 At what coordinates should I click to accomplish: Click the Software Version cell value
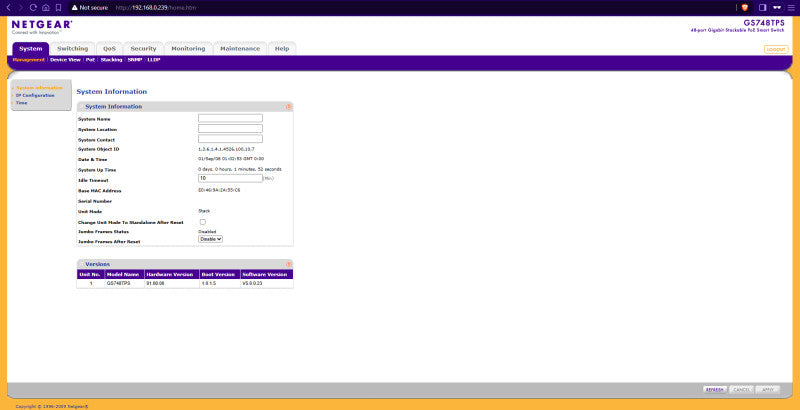[252, 283]
